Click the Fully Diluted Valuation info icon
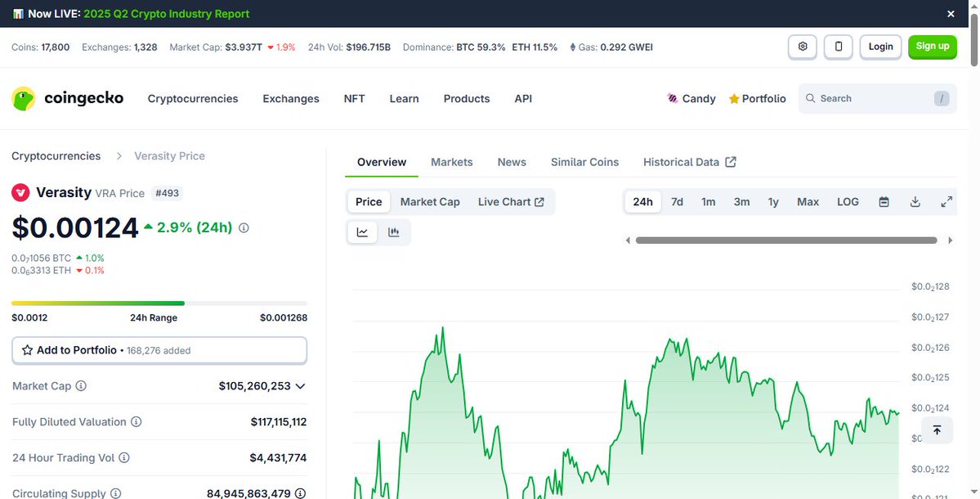The width and height of the screenshot is (980, 499). [136, 422]
